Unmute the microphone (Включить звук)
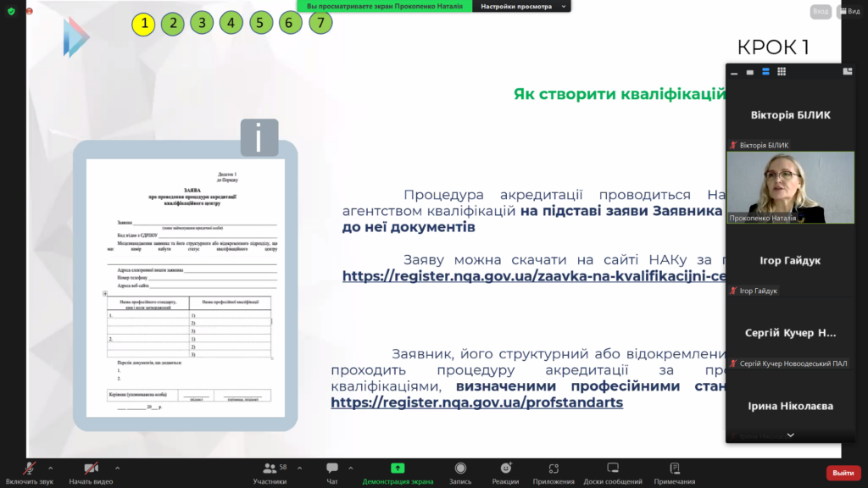 click(x=29, y=472)
